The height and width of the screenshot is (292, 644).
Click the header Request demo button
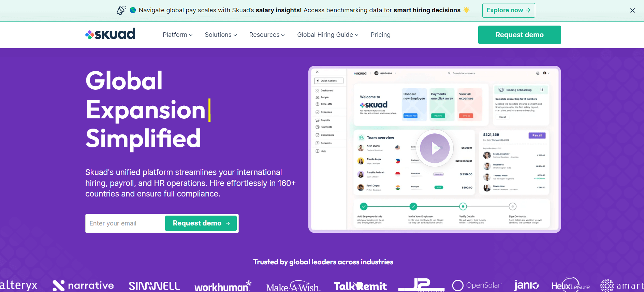[519, 35]
